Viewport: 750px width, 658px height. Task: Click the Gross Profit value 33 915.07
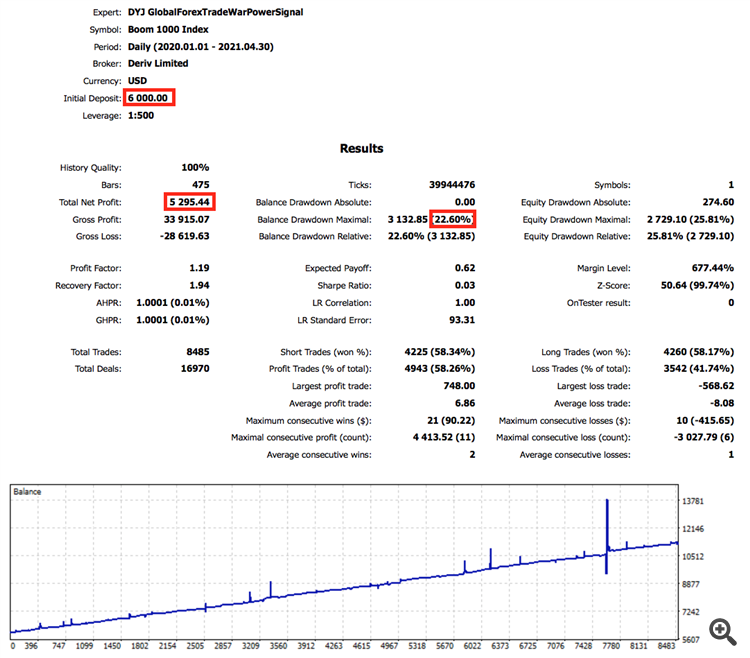click(187, 219)
